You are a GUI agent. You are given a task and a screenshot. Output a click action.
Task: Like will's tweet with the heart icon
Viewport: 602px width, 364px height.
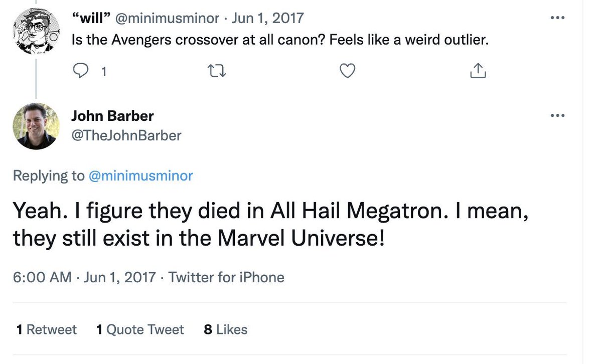[x=347, y=72]
